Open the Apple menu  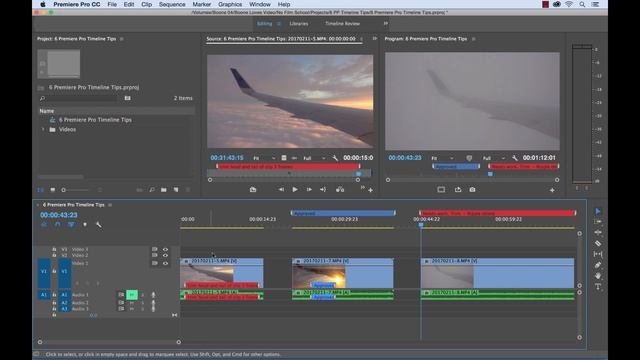pyautogui.click(x=43, y=4)
